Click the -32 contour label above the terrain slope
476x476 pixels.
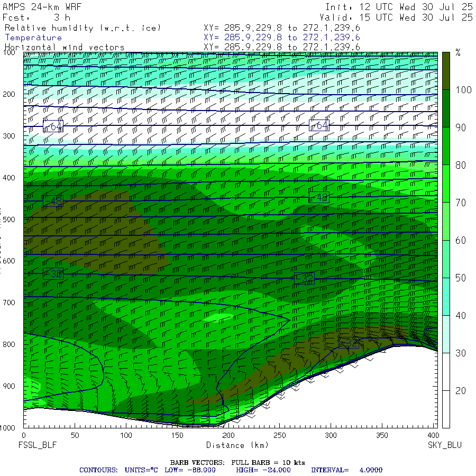point(349,343)
